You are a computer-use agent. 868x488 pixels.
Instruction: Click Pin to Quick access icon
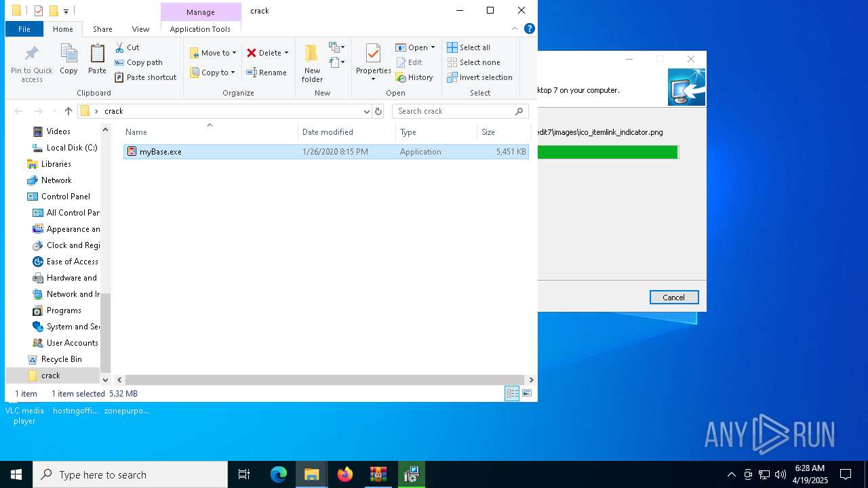click(31, 64)
